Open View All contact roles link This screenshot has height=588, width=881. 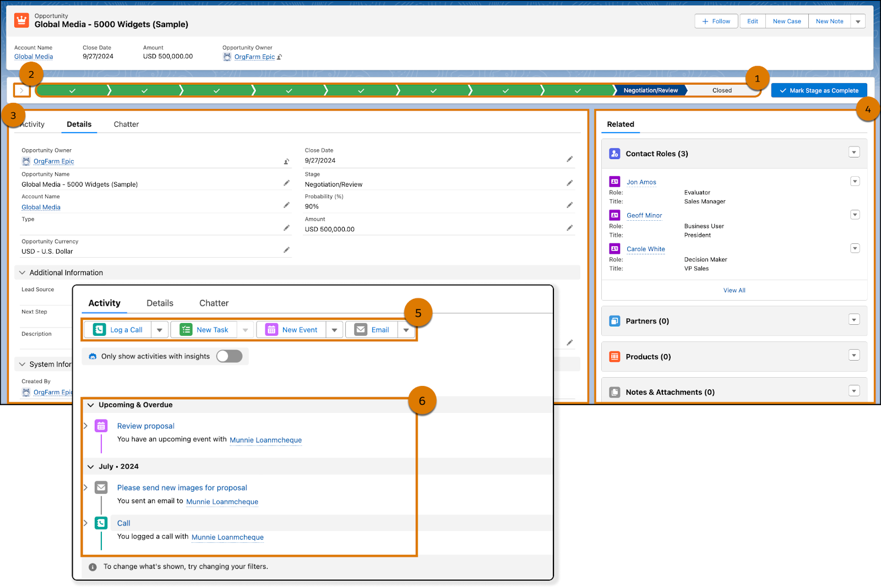pyautogui.click(x=734, y=290)
